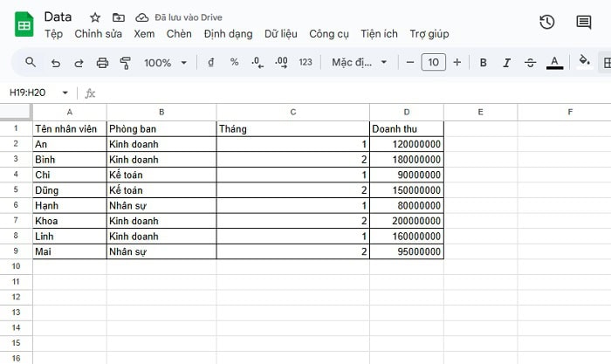Open the Chèn menu
611x364 pixels.
coord(178,34)
